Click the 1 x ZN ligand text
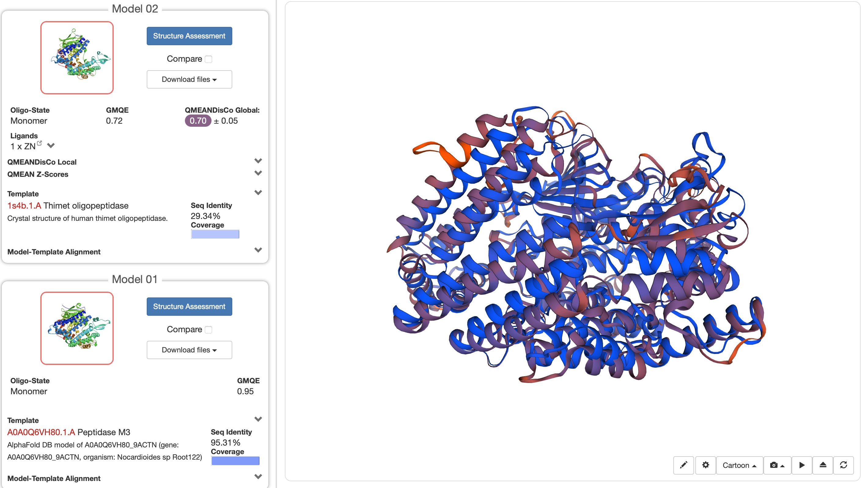The width and height of the screenshot is (868, 488). (23, 147)
